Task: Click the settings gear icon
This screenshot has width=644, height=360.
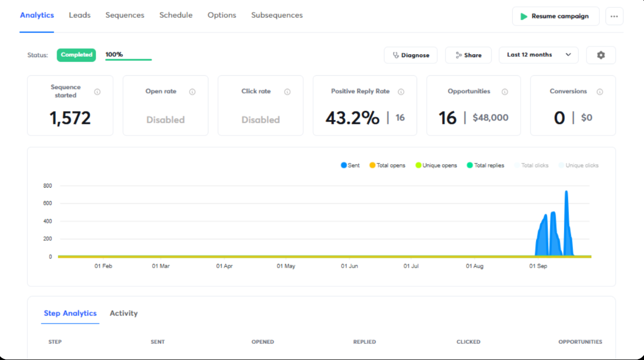Action: click(x=600, y=55)
